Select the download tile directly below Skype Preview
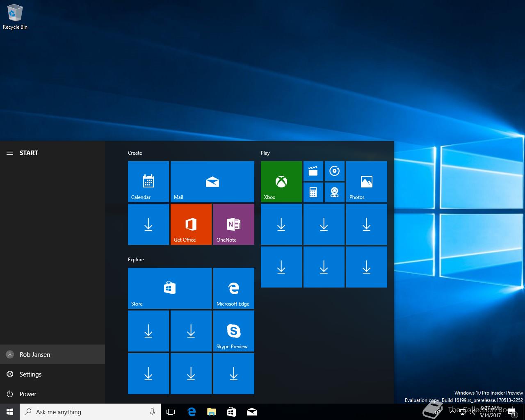Viewport: 525px width, 420px height. coord(234,373)
